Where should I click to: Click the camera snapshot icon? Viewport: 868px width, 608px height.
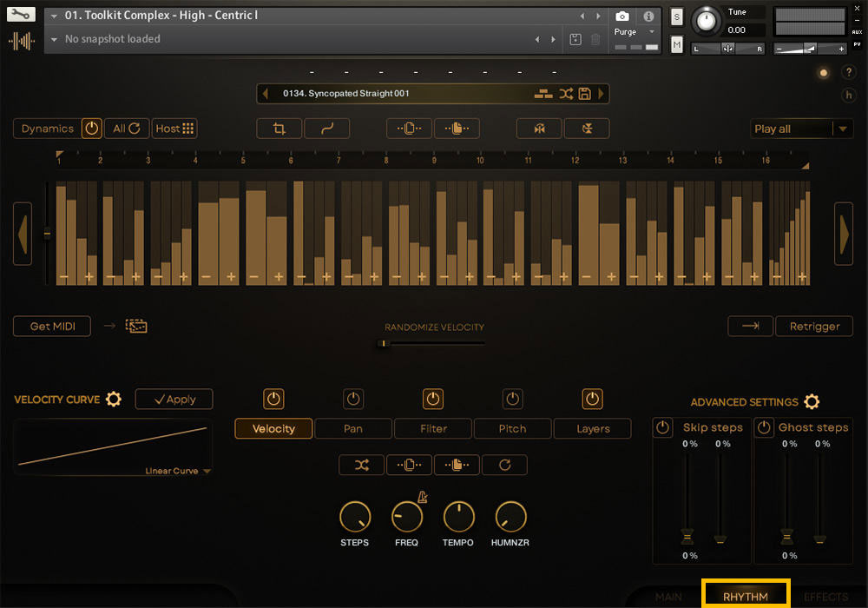coord(622,16)
